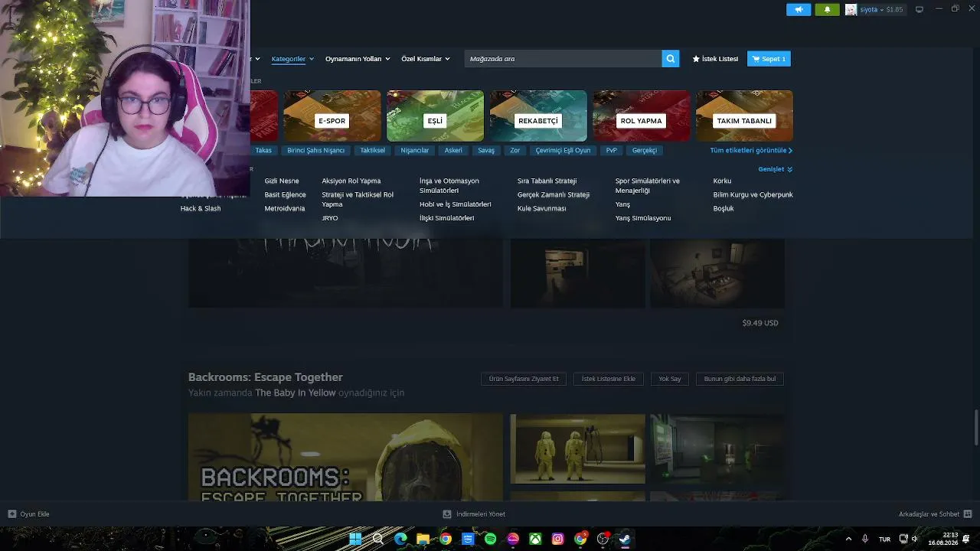Click the TUR language indicator
Viewport: 980px width, 551px height.
click(884, 540)
